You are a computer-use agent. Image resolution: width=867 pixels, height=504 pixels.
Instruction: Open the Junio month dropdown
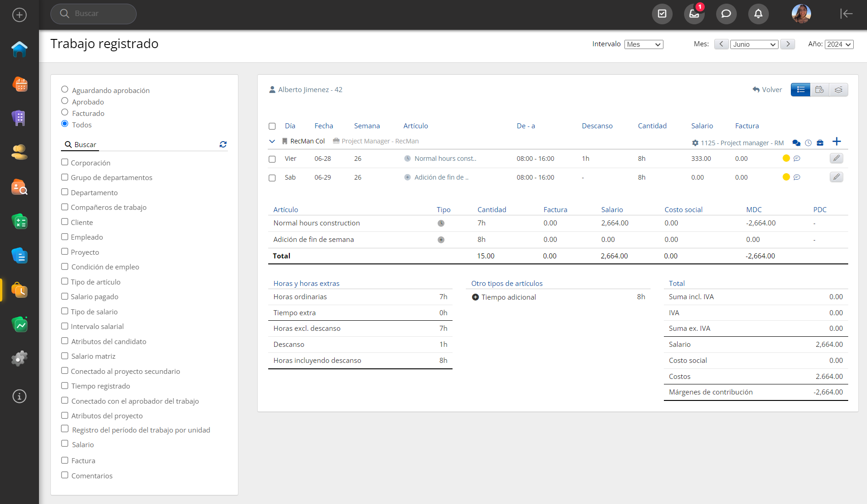pos(754,44)
